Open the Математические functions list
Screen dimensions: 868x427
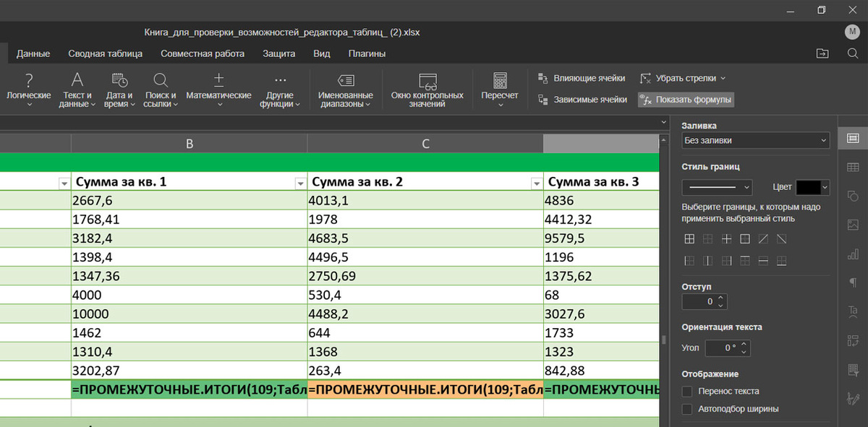pos(219,90)
